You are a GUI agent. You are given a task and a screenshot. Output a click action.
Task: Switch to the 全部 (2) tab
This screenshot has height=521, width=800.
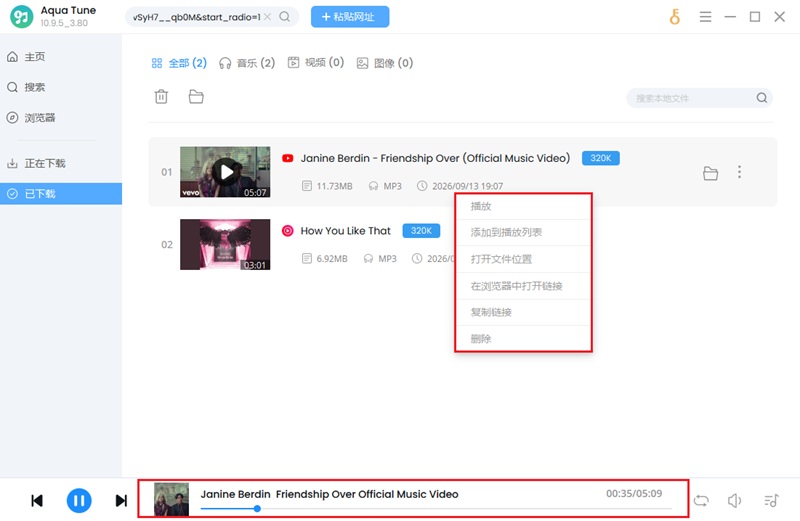[x=179, y=63]
